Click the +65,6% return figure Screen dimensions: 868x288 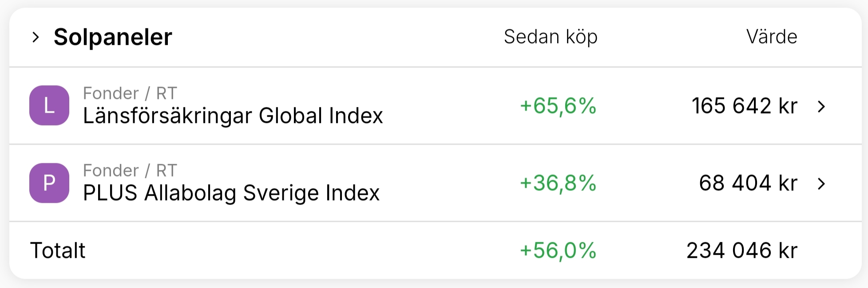[x=558, y=107]
